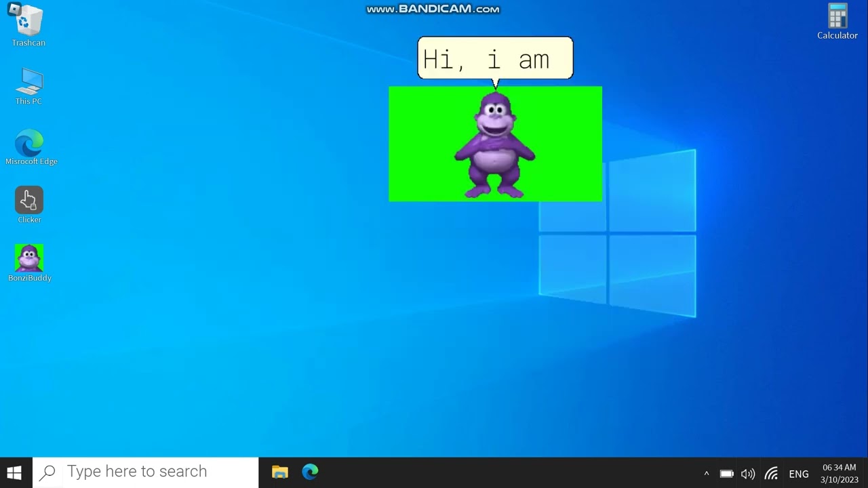Check the battery status icon
Image resolution: width=868 pixels, height=488 pixels.
(726, 474)
